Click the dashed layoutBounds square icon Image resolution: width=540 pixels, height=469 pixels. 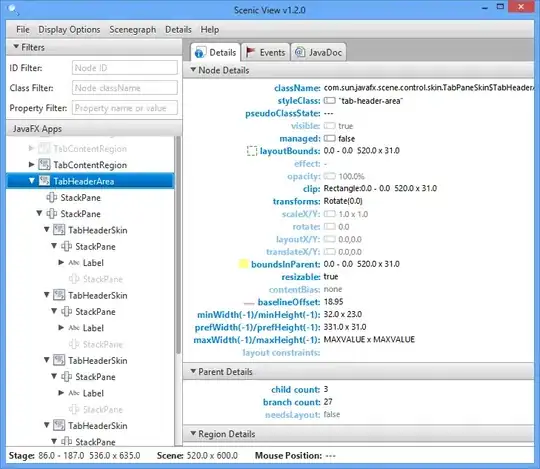[252, 151]
